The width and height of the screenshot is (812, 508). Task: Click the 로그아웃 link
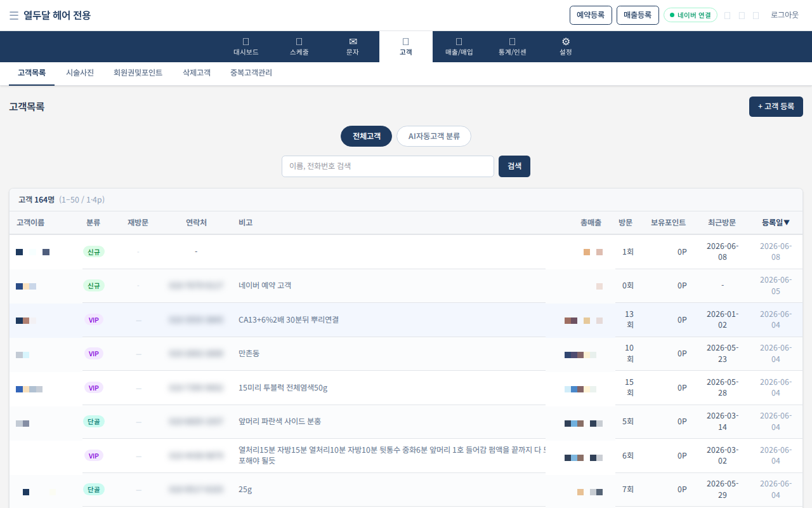point(785,15)
